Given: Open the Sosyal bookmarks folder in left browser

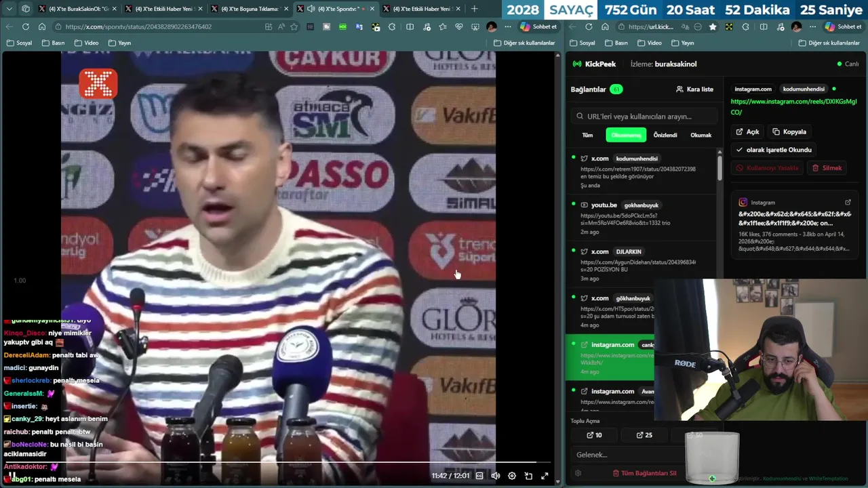Looking at the screenshot, I should (x=19, y=43).
